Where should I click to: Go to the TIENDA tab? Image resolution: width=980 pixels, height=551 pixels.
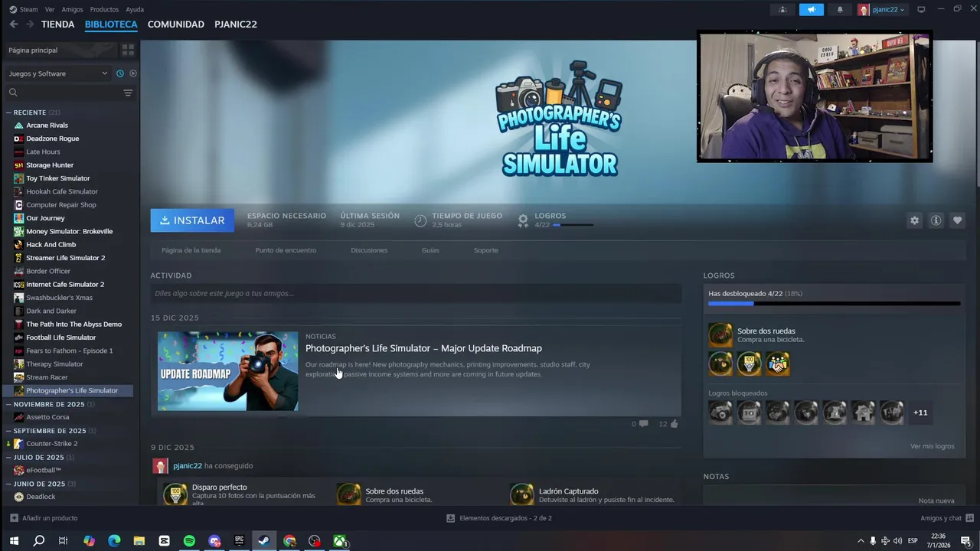pyautogui.click(x=57, y=24)
